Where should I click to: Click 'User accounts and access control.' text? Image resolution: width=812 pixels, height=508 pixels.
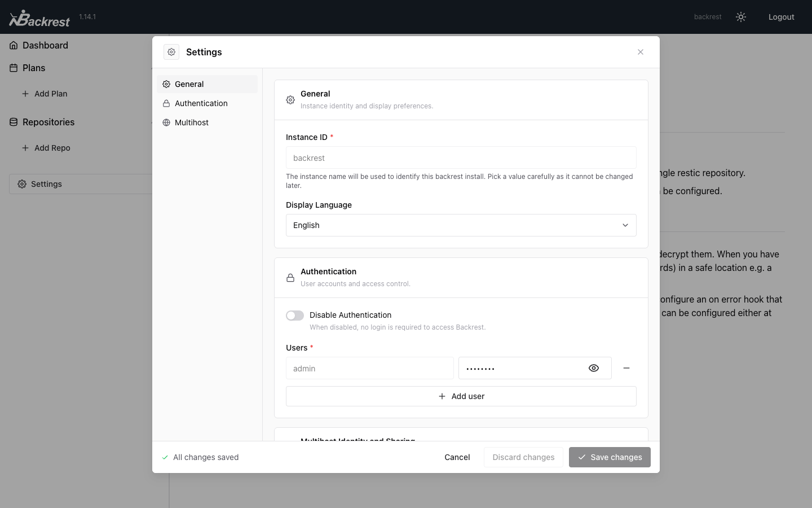(355, 284)
